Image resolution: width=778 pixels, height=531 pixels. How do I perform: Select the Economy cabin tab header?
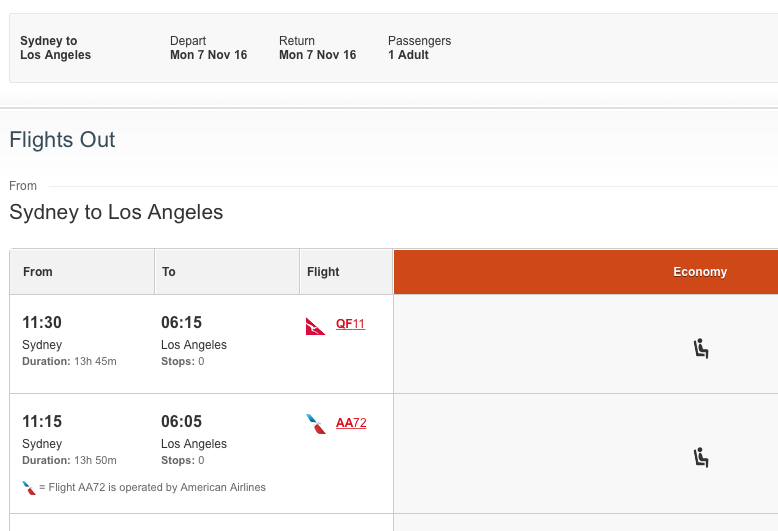tap(586, 272)
